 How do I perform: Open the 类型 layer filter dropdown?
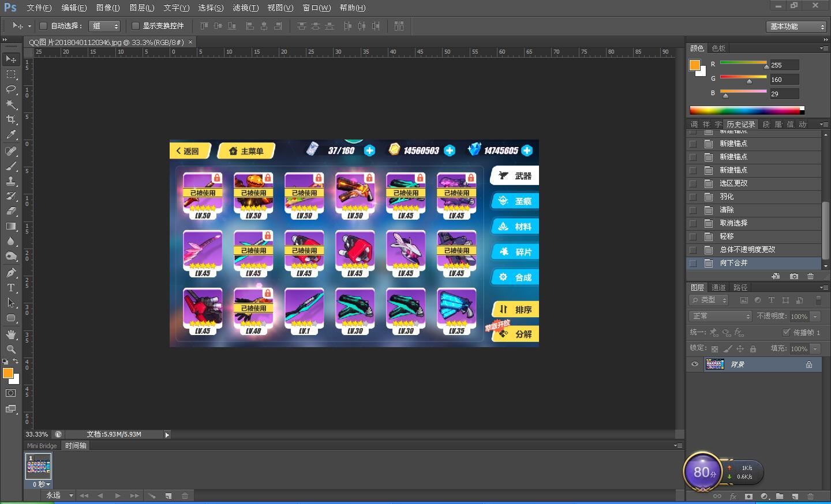click(709, 300)
